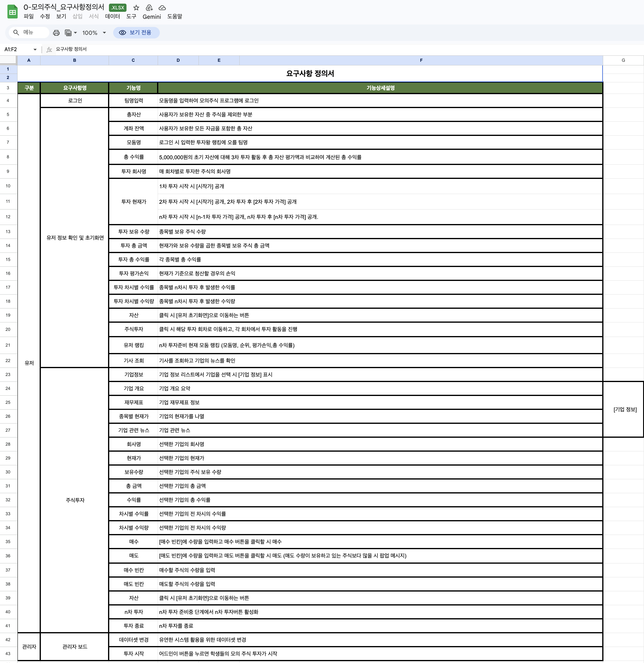The image size is (644, 663).
Task: Click the search menus magnifier icon
Action: pos(16,32)
